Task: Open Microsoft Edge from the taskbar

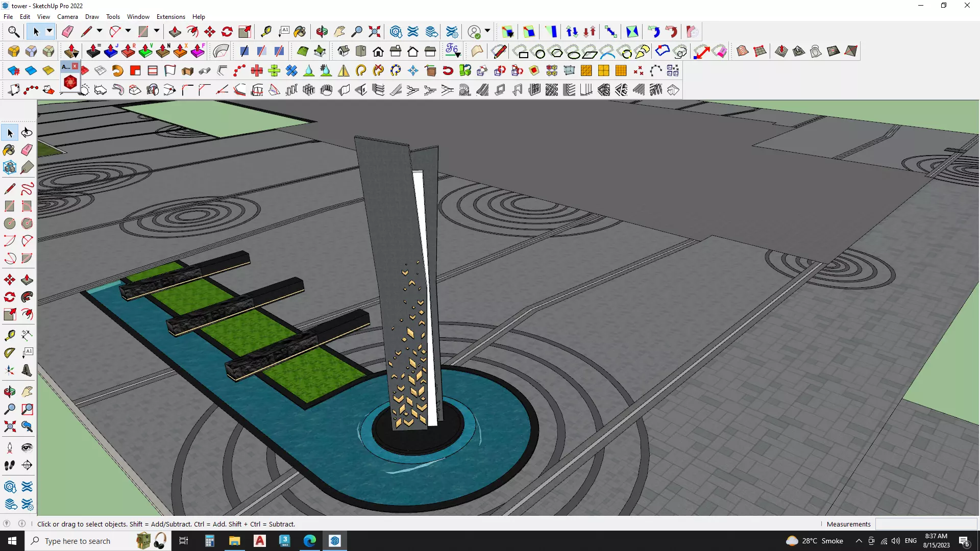Action: point(310,541)
